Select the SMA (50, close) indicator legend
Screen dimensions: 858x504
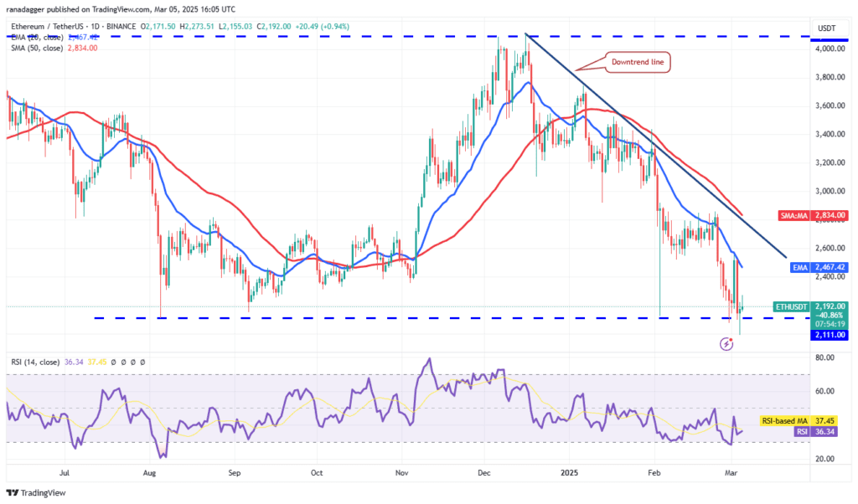pyautogui.click(x=37, y=48)
